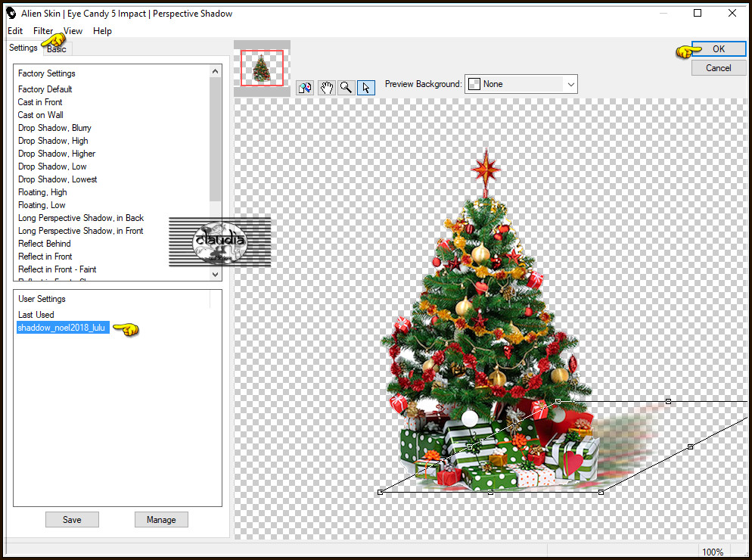Click the preview background color swatch
Viewport: 752px width, 560px height.
(x=474, y=84)
